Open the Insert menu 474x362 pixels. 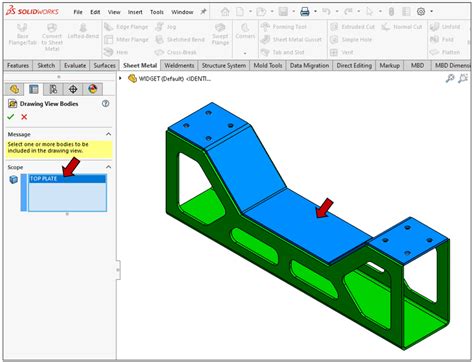[x=135, y=12]
